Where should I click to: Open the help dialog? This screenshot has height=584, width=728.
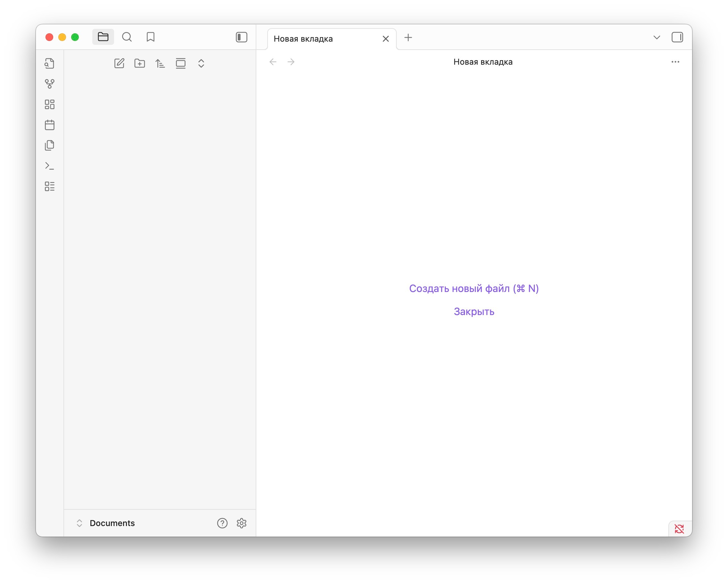point(222,523)
